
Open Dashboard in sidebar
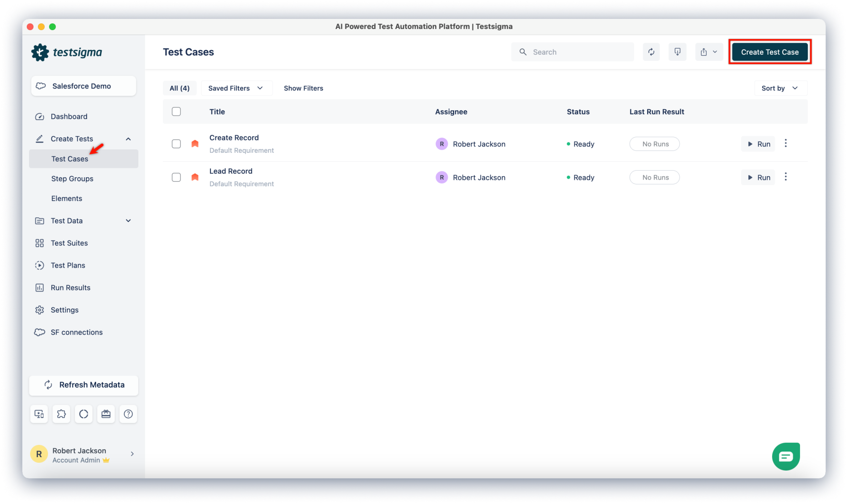(x=69, y=117)
